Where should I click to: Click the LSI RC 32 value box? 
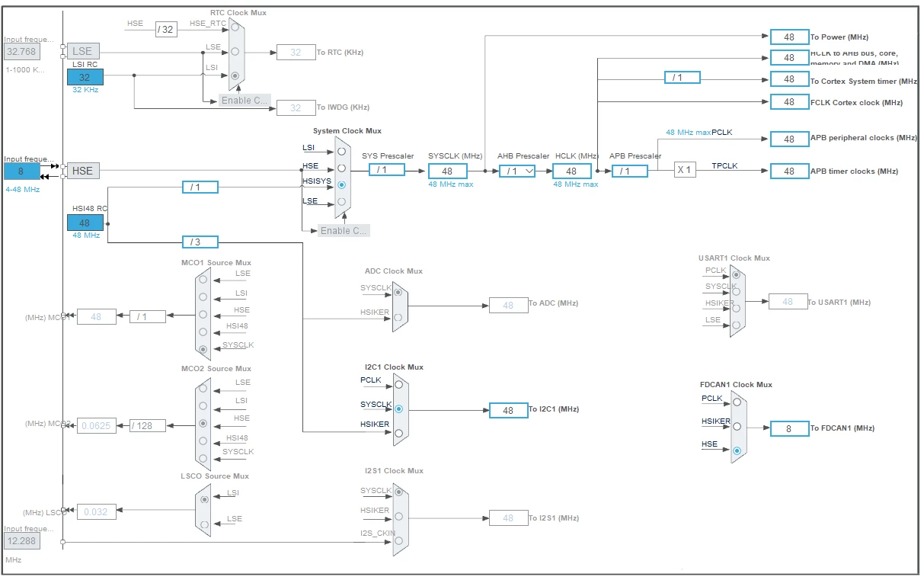(85, 77)
